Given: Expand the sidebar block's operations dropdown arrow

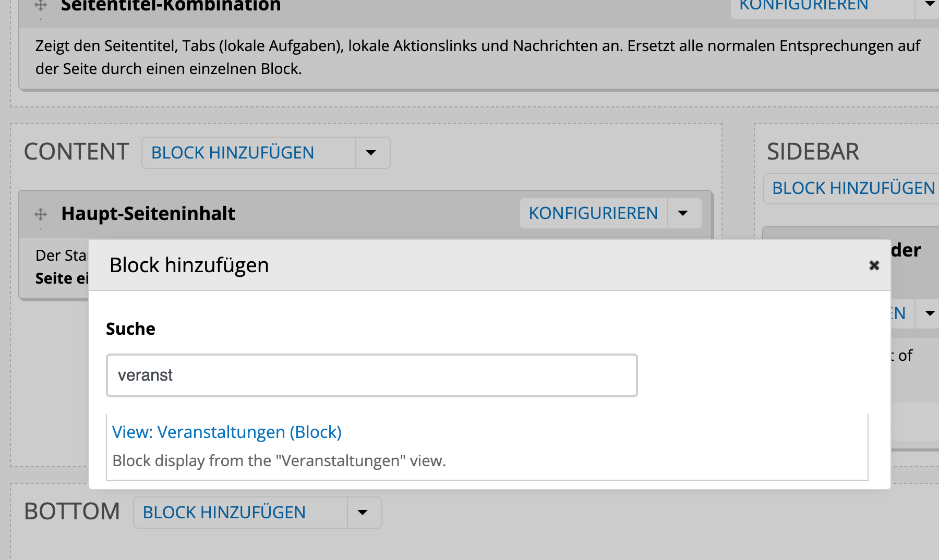Looking at the screenshot, I should 929,313.
